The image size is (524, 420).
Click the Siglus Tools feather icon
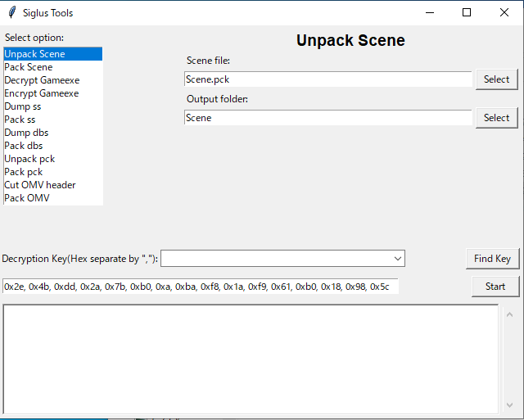11,12
